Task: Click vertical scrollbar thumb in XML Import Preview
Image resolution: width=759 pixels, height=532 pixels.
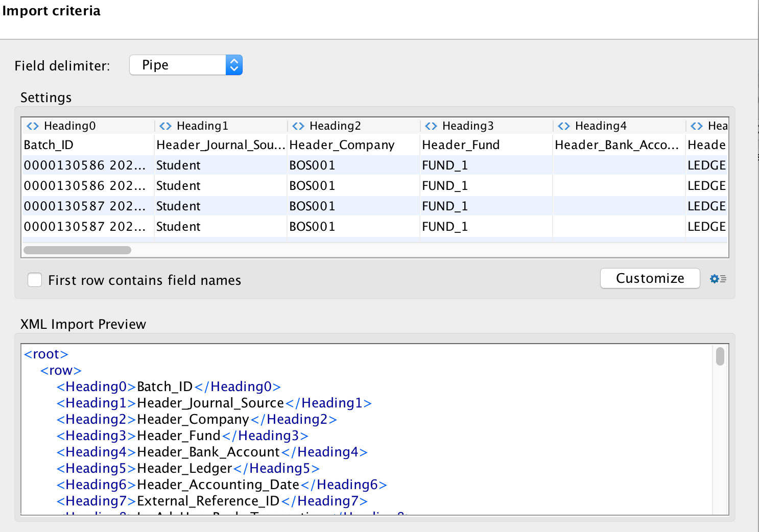Action: (720, 356)
